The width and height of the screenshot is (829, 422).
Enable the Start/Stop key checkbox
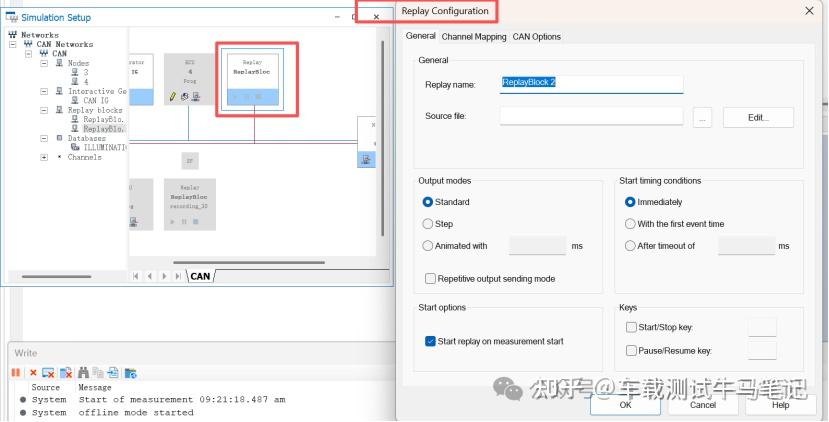631,327
